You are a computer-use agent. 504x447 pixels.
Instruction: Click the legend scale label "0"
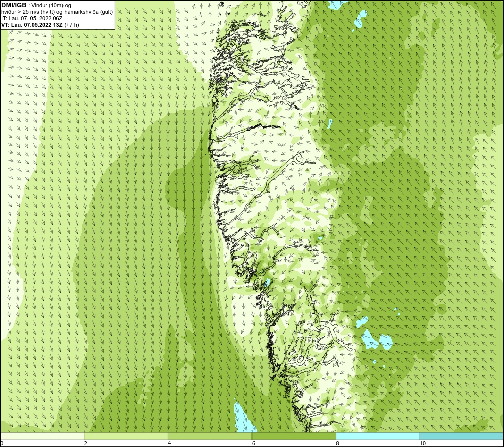[x=2, y=443]
